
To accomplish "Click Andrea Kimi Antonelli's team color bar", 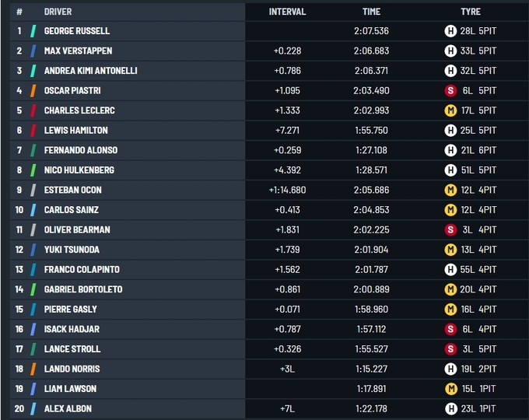I will point(33,71).
